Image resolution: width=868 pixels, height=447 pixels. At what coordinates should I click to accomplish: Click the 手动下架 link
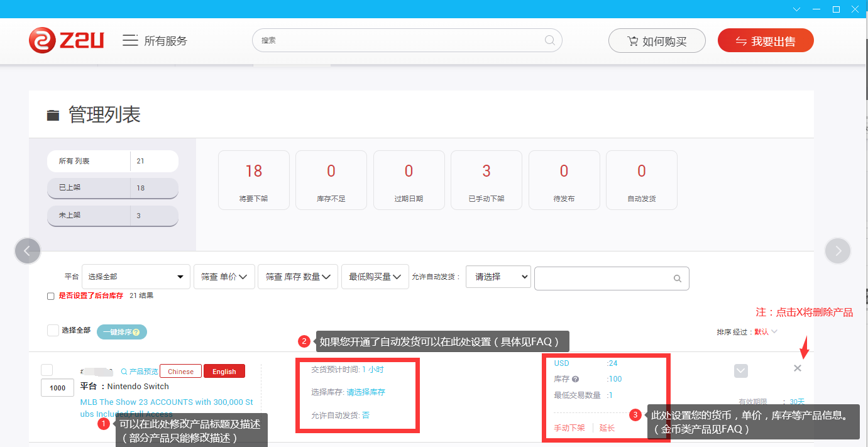(x=569, y=428)
